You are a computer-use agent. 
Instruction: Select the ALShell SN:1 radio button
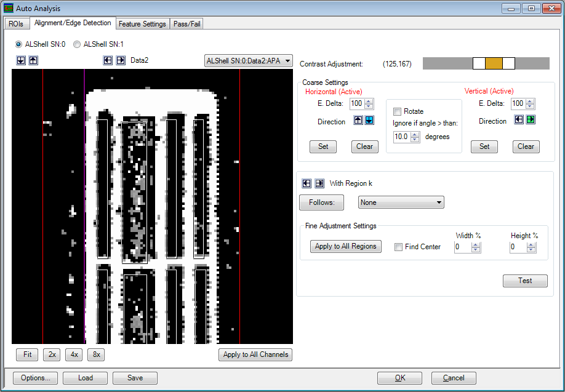click(x=78, y=44)
